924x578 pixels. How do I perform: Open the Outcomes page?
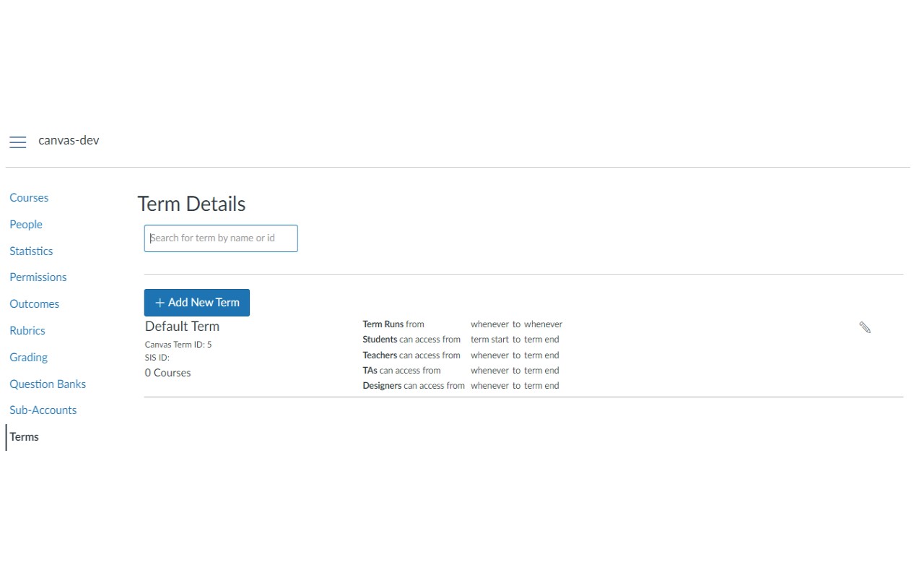click(x=34, y=303)
